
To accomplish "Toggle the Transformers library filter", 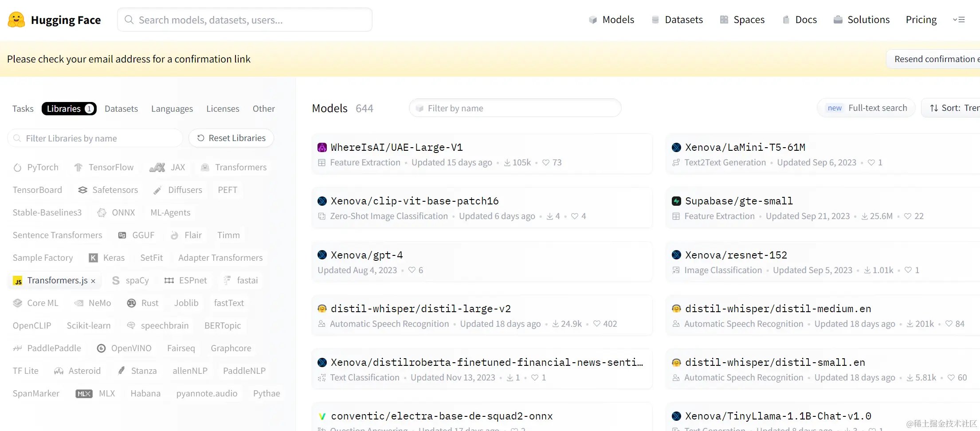I will click(234, 167).
